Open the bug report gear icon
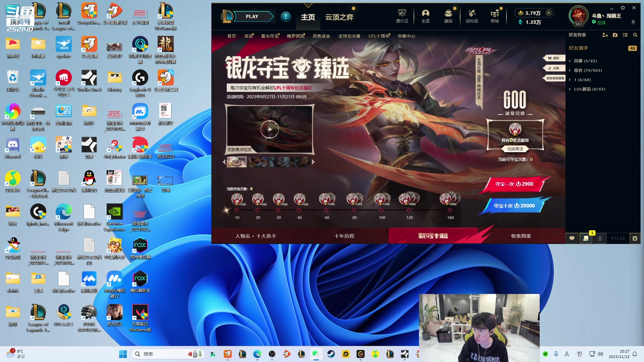Viewport: 644px width, 362px height. pyautogui.click(x=635, y=238)
